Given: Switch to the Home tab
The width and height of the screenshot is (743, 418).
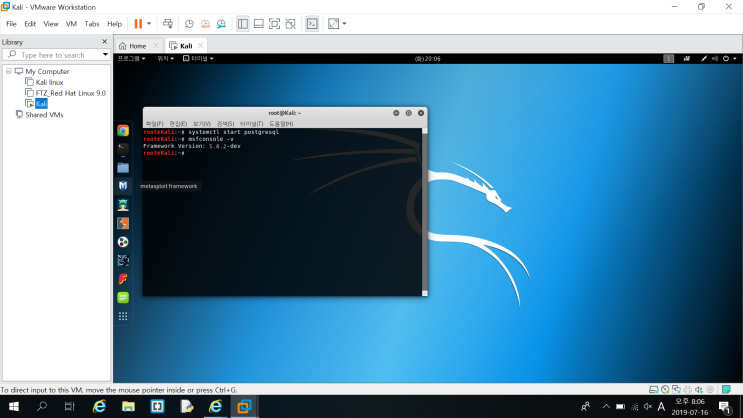Looking at the screenshot, I should (138, 46).
